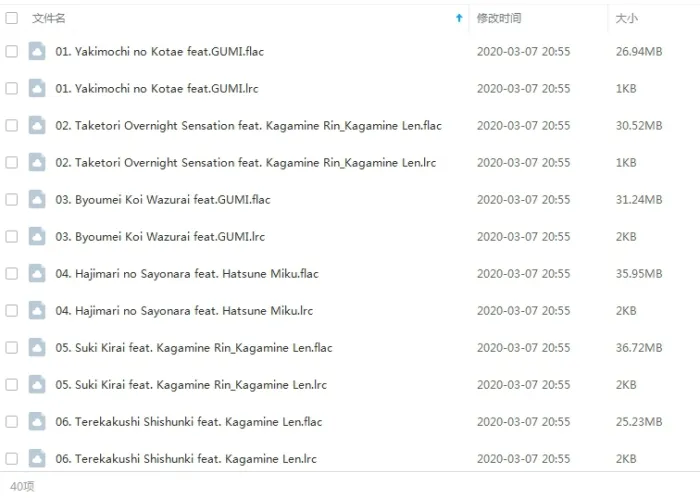Click file icon of 06. Terekakushi Shishunki .lrc
This screenshot has height=498, width=700.
[37, 458]
